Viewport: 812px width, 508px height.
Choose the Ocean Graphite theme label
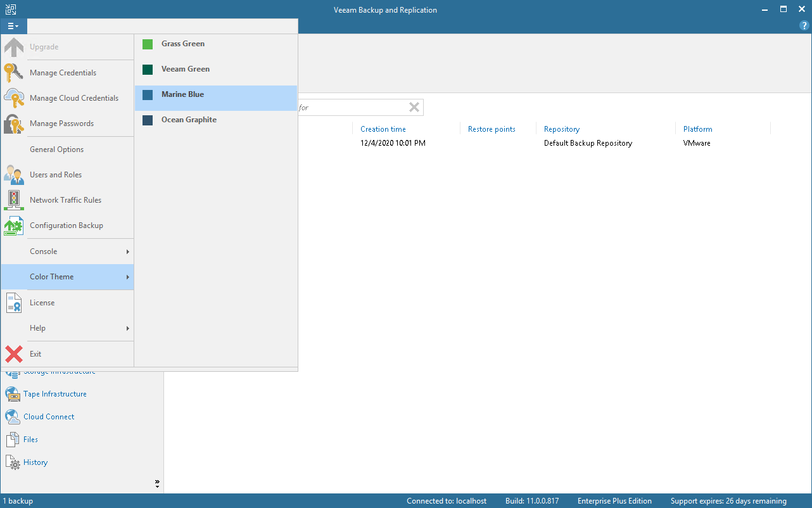tap(189, 120)
